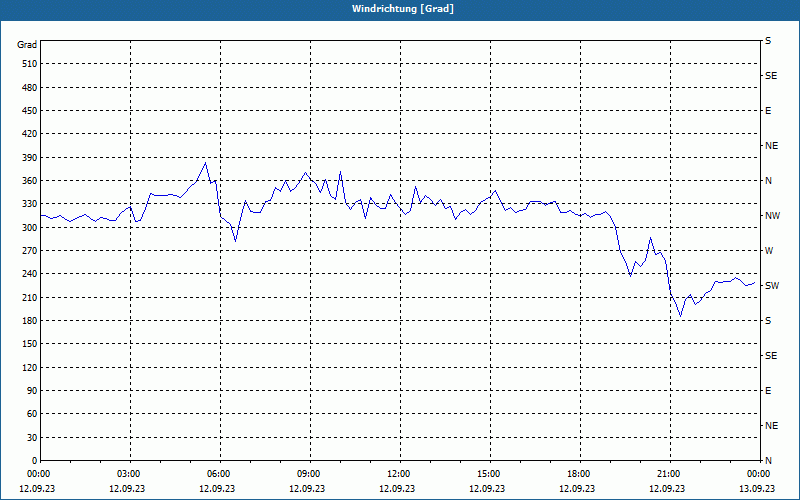Click the NW compass label
The width and height of the screenshot is (800, 500).
pyautogui.click(x=772, y=216)
